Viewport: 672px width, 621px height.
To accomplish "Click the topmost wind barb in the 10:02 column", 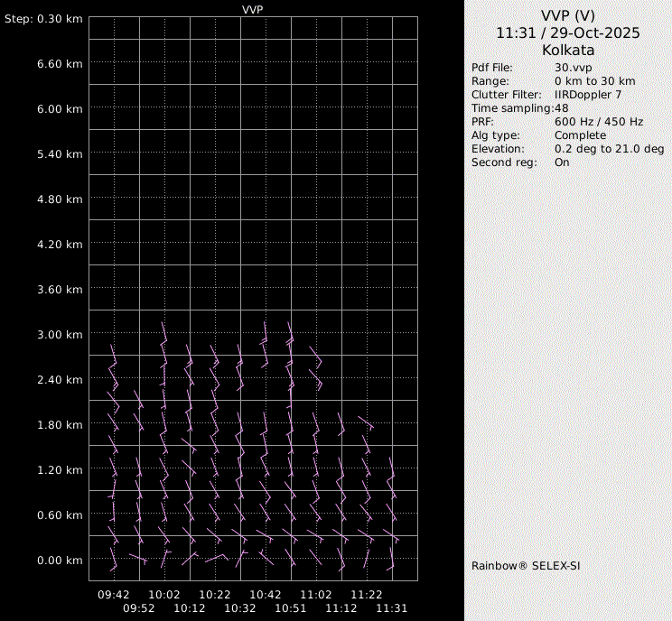I will 163,332.
